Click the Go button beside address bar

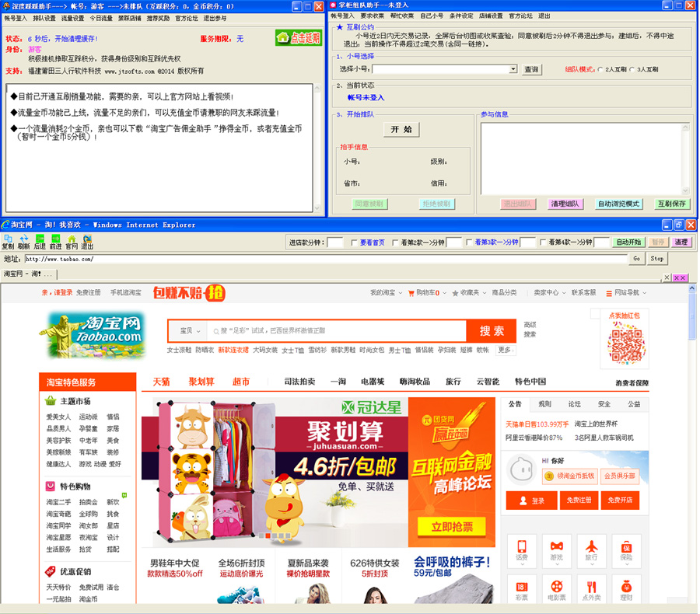[636, 258]
